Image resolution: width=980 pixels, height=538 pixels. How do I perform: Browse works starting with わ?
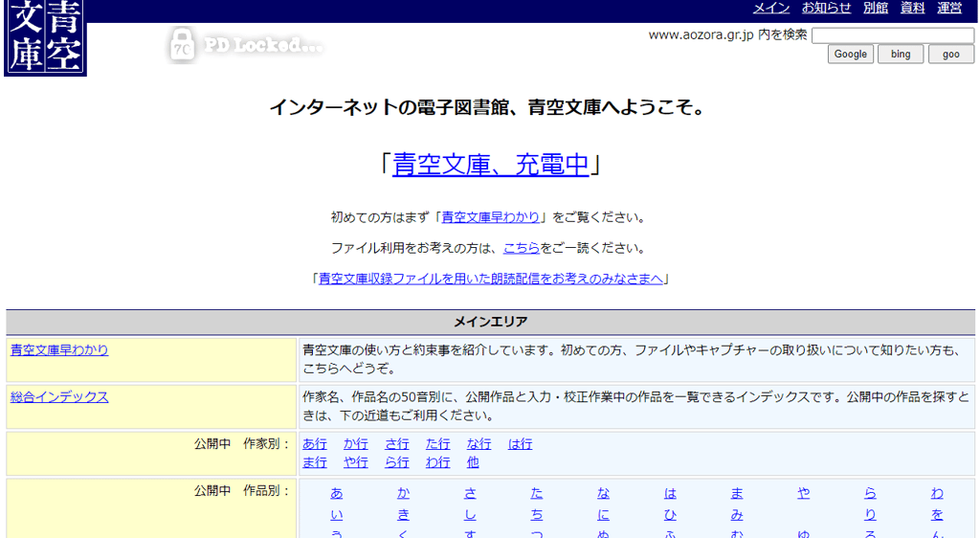937,493
